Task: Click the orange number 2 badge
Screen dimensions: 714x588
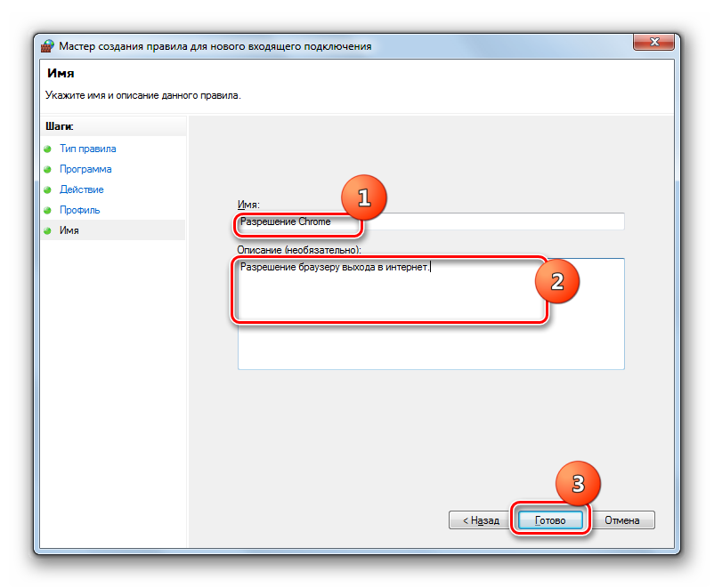Action: 557,280
